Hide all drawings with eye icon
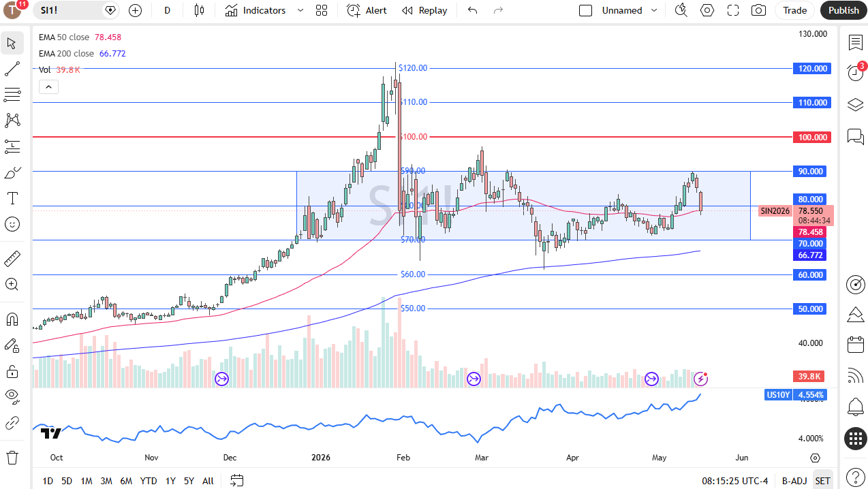This screenshot has width=868, height=489. tap(12, 397)
